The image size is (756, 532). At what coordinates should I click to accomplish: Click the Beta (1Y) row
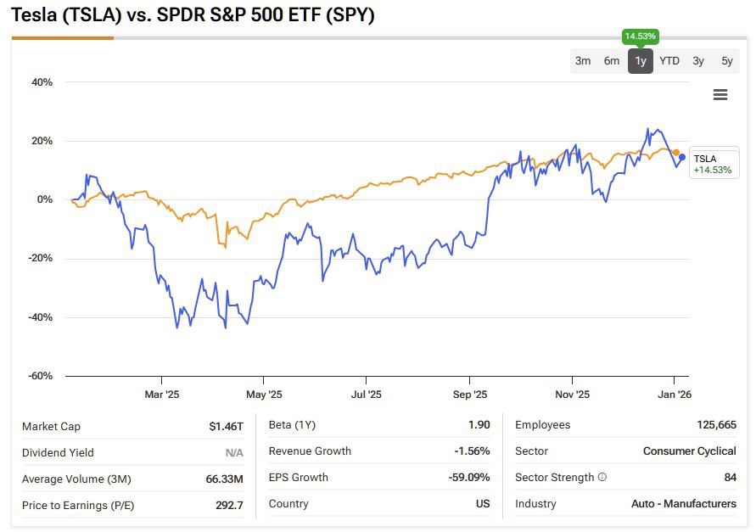(x=379, y=425)
